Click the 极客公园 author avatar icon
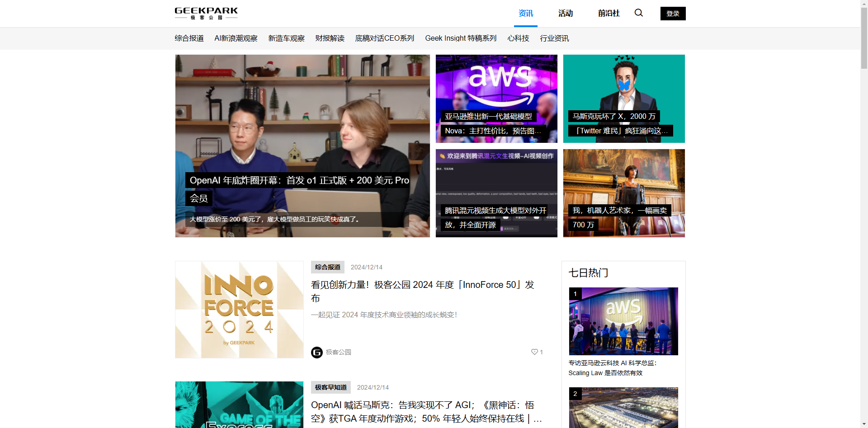 click(x=316, y=352)
